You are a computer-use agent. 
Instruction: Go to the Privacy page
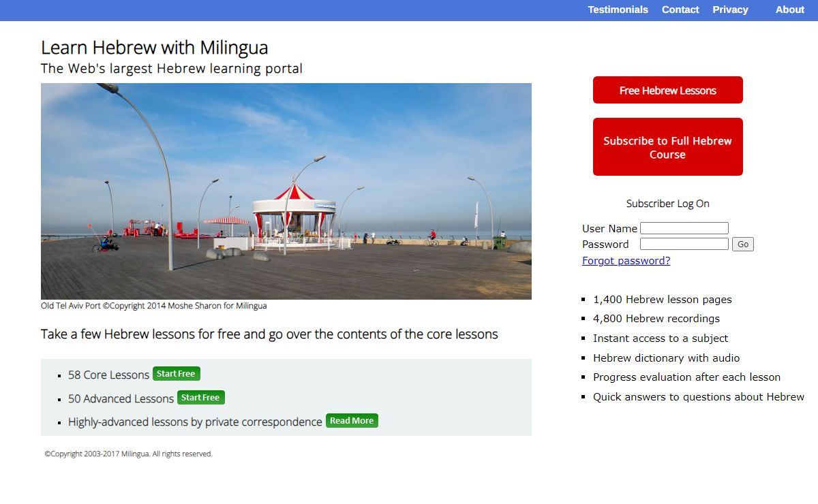[x=730, y=10]
